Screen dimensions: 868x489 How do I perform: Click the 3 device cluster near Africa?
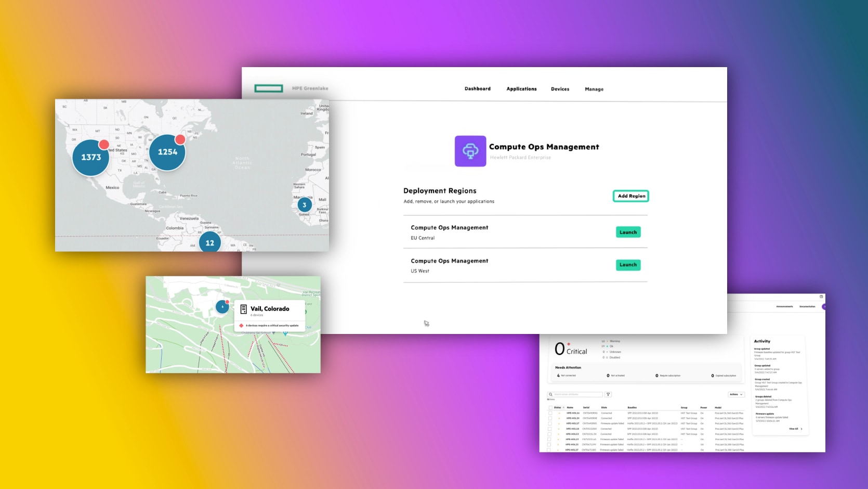(305, 205)
